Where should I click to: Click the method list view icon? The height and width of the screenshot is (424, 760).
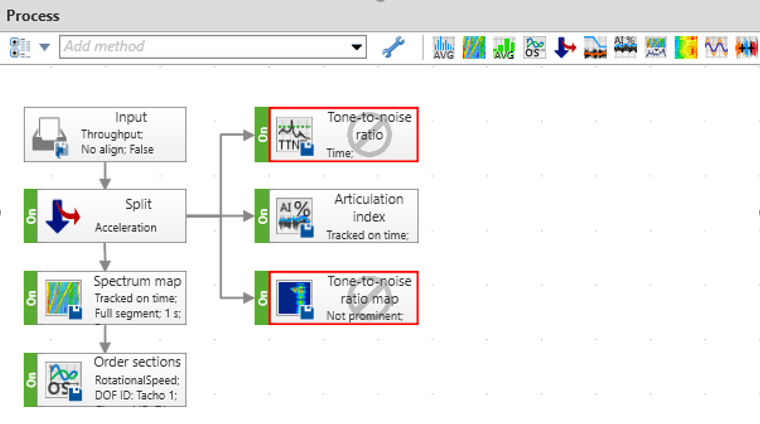tap(21, 47)
